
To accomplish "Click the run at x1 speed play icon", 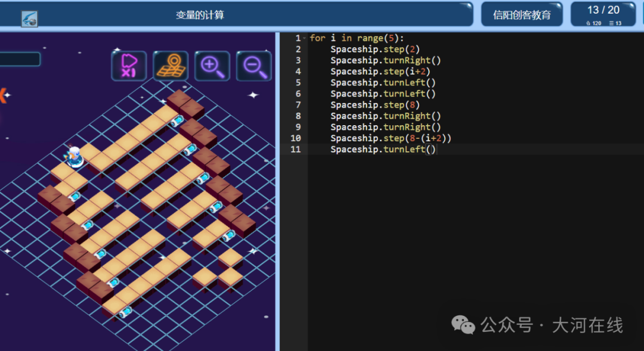I will pos(129,66).
